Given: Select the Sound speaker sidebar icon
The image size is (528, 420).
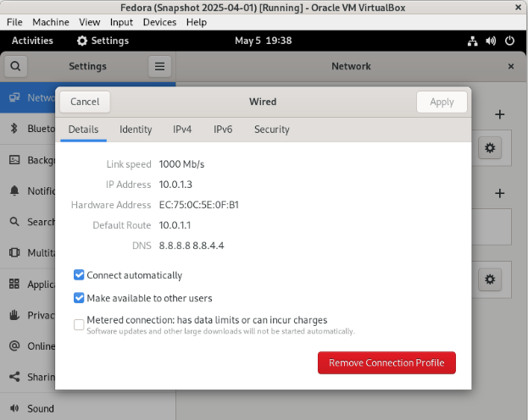Looking at the screenshot, I should (x=14, y=408).
